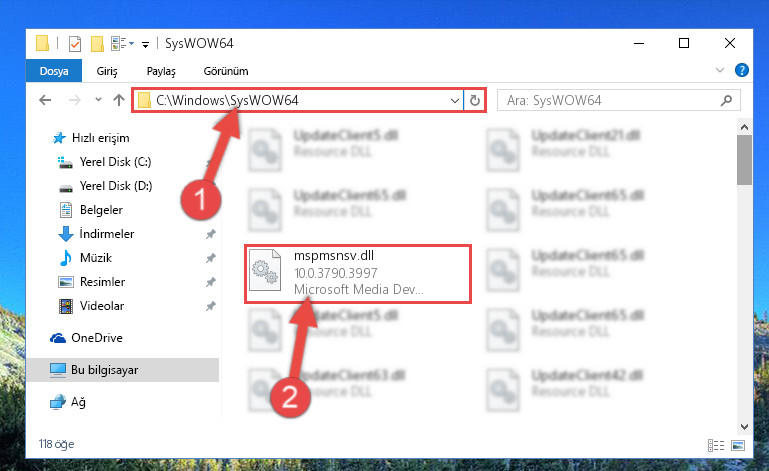This screenshot has height=471, width=769.
Task: Go back using the left arrow
Action: (45, 100)
